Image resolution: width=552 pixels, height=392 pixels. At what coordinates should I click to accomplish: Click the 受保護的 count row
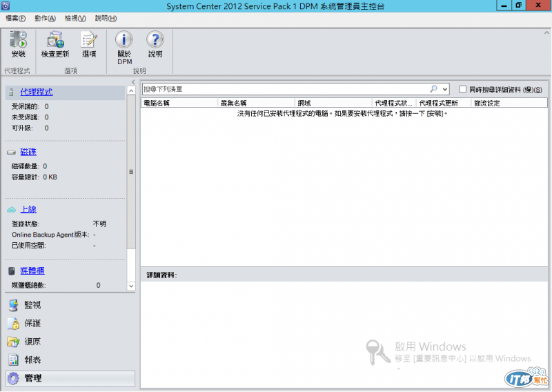30,106
